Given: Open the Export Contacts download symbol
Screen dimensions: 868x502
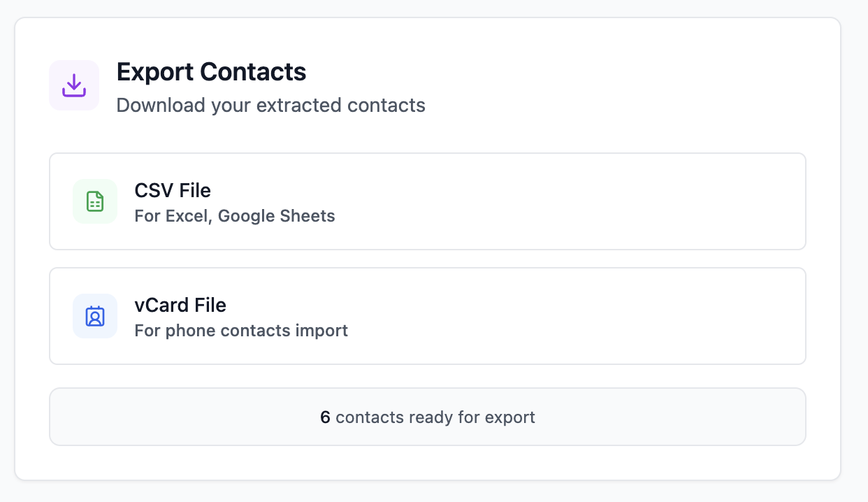Looking at the screenshot, I should click(x=74, y=85).
